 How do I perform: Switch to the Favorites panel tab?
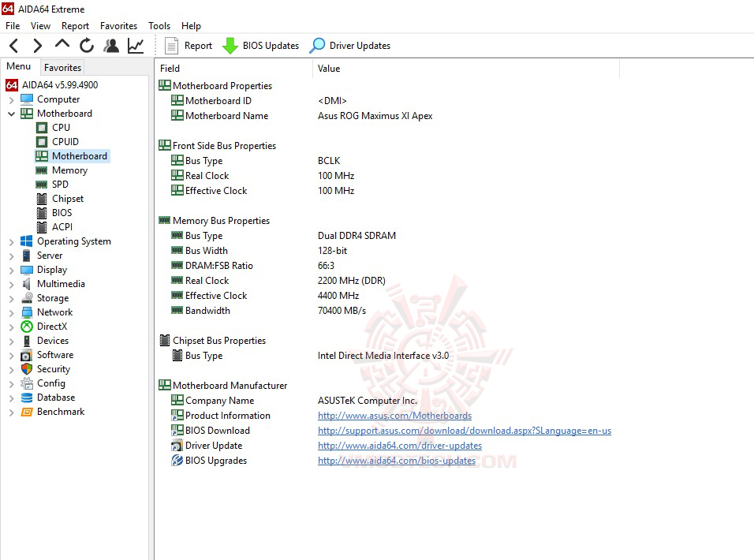62,68
